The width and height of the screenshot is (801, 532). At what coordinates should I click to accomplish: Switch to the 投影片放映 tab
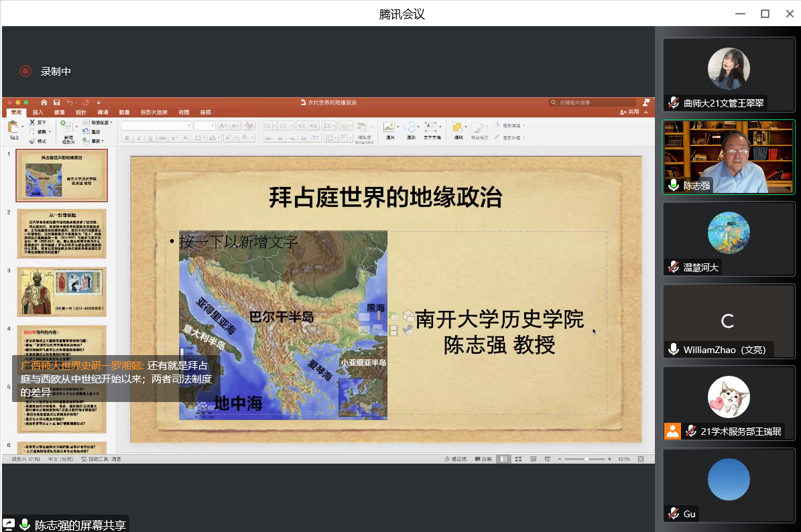point(153,113)
